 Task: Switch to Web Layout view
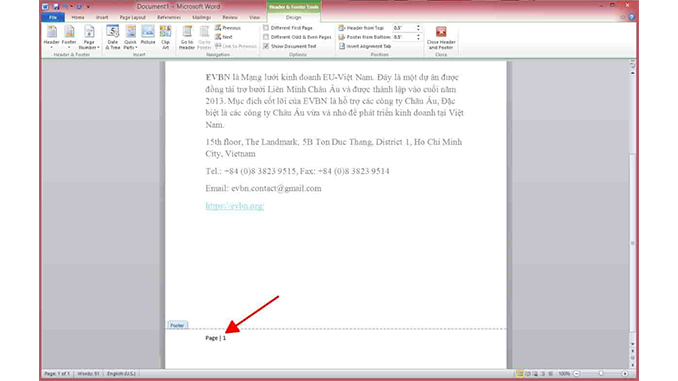click(x=535, y=374)
